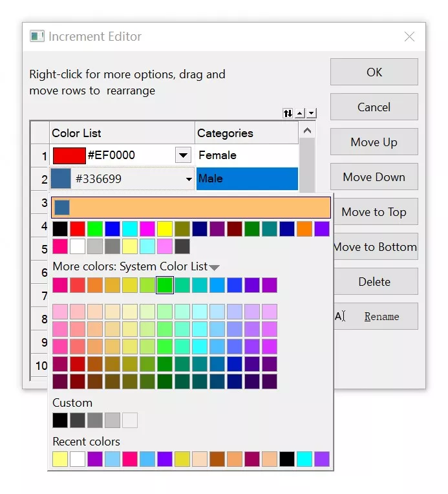Click the small up triangle button above table
The width and height of the screenshot is (448, 494).
[299, 113]
